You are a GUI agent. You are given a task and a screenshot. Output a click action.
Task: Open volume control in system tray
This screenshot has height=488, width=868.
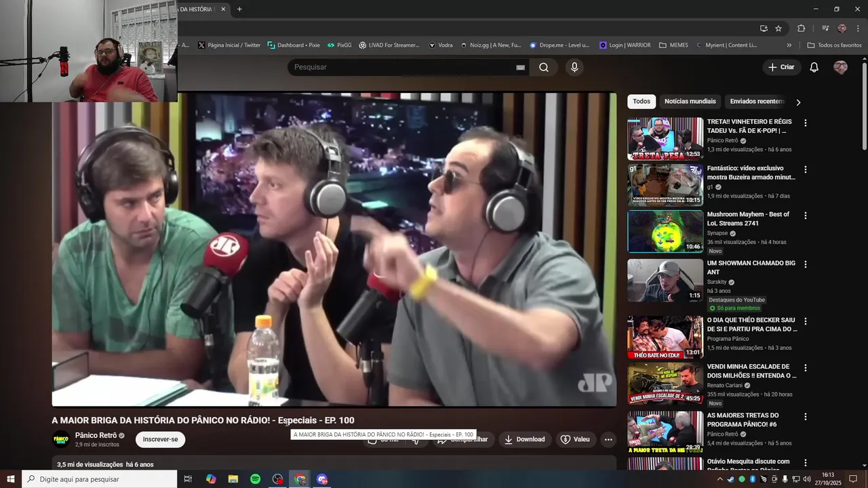point(807,479)
